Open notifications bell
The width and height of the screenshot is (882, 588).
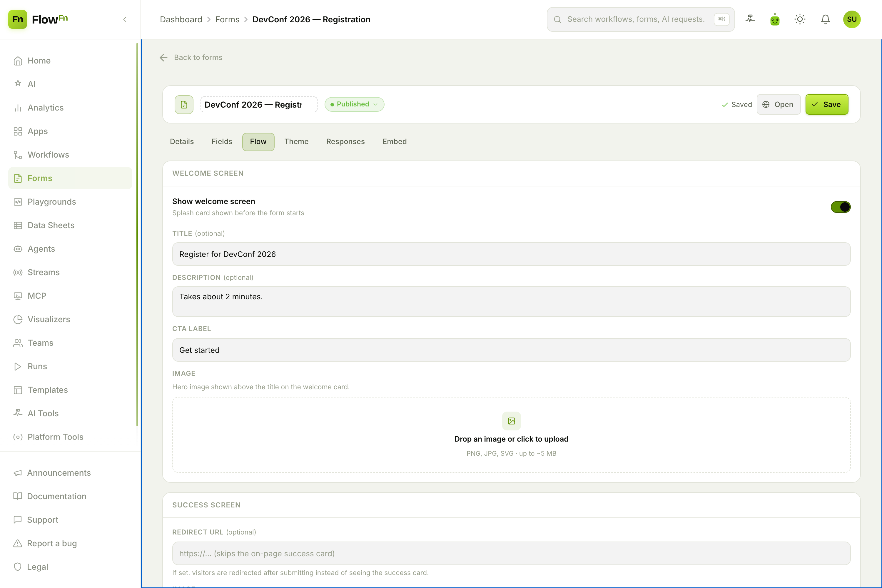[825, 19]
